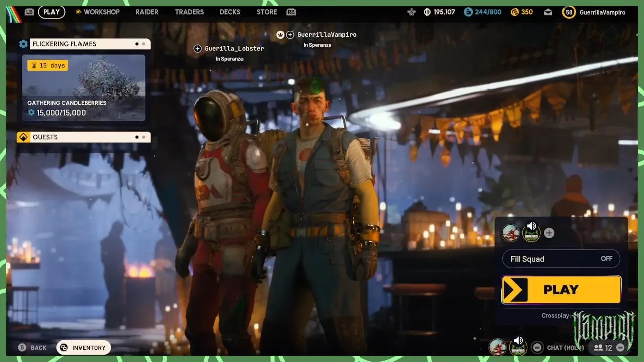
Task: Click the Vampiro avatar beside the chat bar
Action: click(518, 348)
